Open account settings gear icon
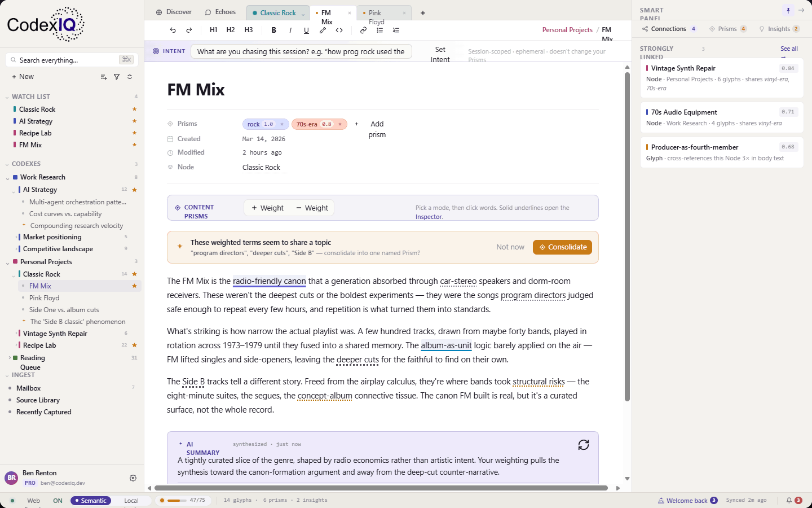Viewport: 812px width, 508px height. (133, 478)
